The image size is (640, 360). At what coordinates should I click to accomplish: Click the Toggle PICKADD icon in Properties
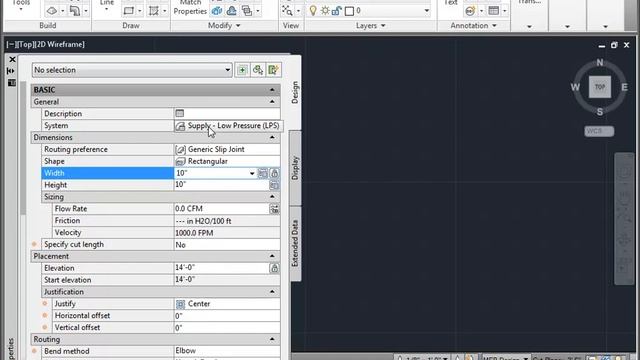[x=242, y=70]
